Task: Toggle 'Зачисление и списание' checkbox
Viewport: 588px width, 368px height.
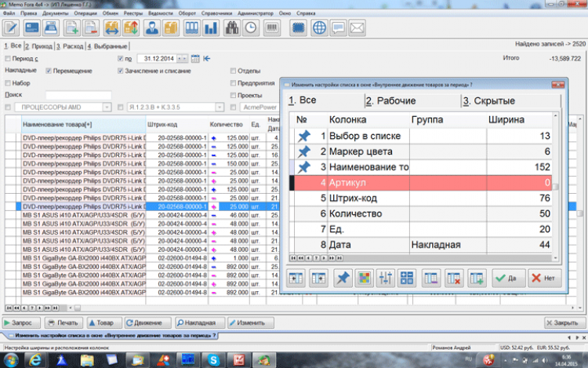Action: pyautogui.click(x=121, y=71)
